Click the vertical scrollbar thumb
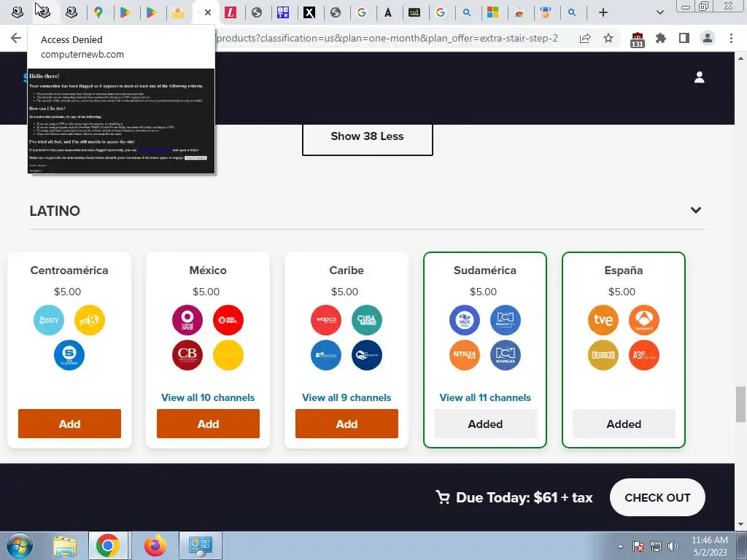The width and height of the screenshot is (747, 560). 740,404
